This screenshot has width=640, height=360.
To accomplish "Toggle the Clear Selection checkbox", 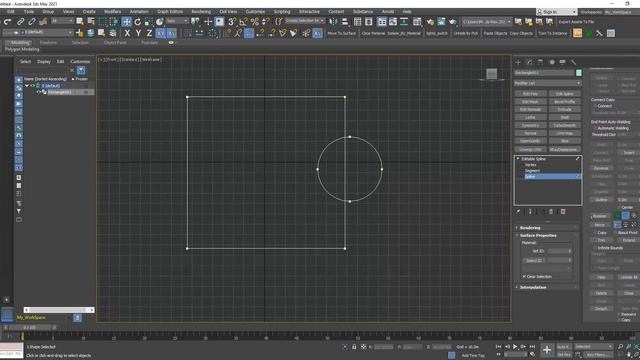I will coord(524,277).
